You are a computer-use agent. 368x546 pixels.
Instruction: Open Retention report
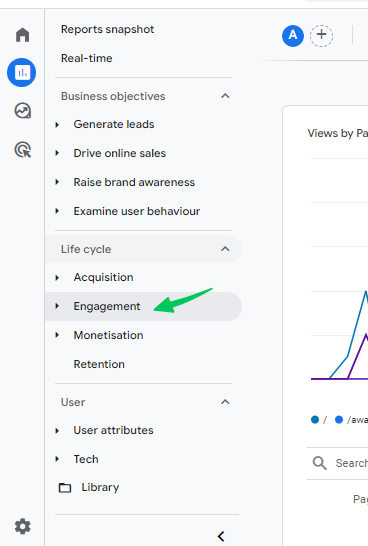99,364
